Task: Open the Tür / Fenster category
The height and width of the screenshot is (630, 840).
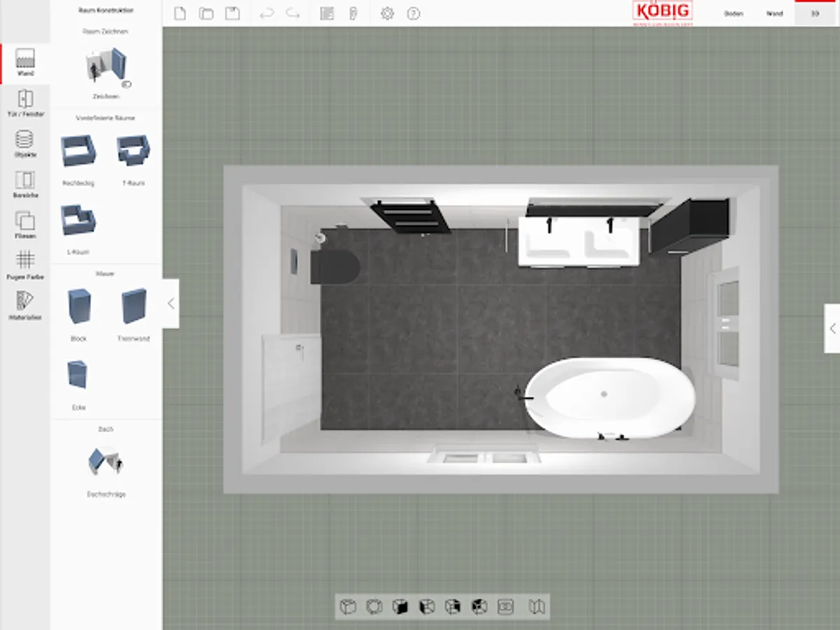Action: click(25, 102)
